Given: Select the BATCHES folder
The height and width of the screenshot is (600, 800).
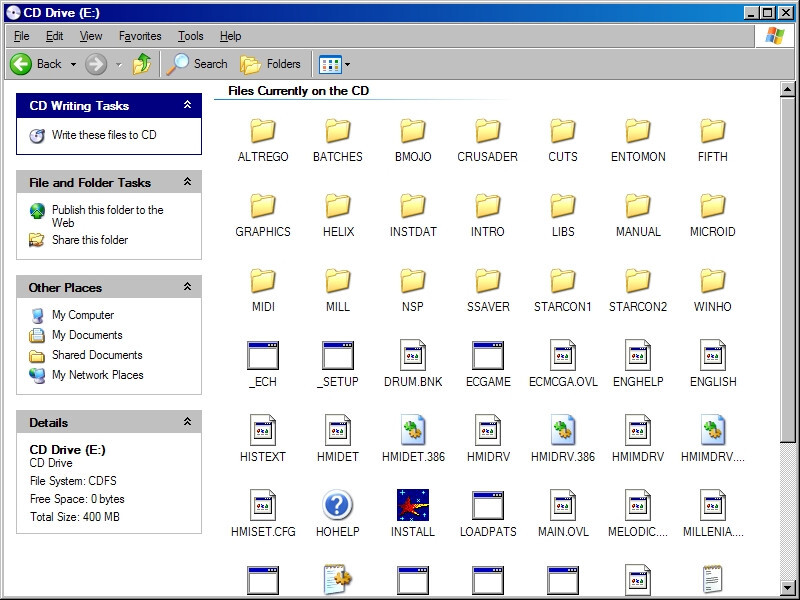Looking at the screenshot, I should (338, 140).
